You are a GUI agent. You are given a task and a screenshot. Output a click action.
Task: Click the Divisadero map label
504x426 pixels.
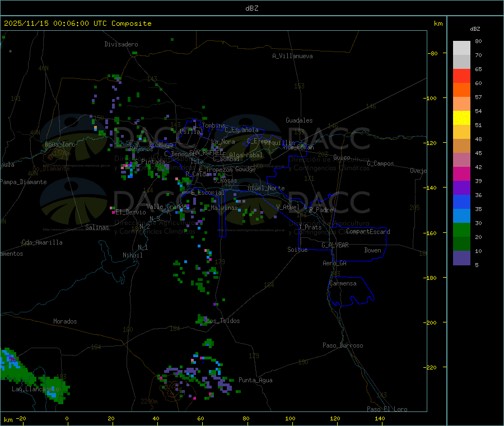(121, 44)
